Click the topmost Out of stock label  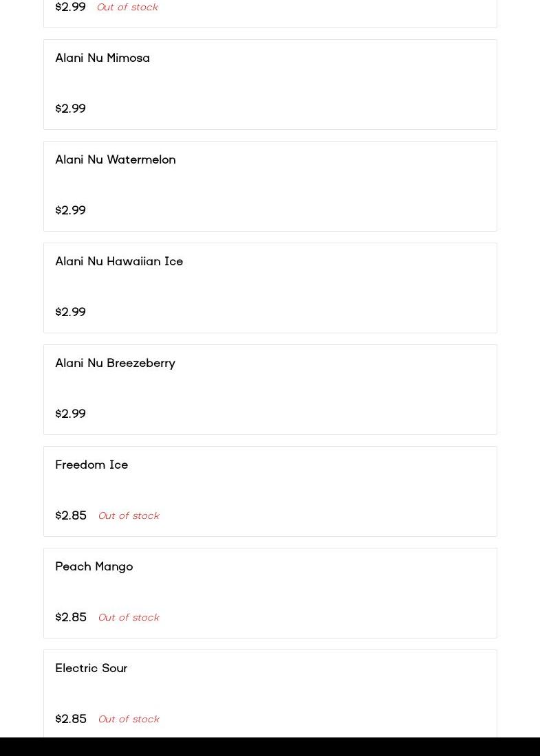pyautogui.click(x=127, y=8)
